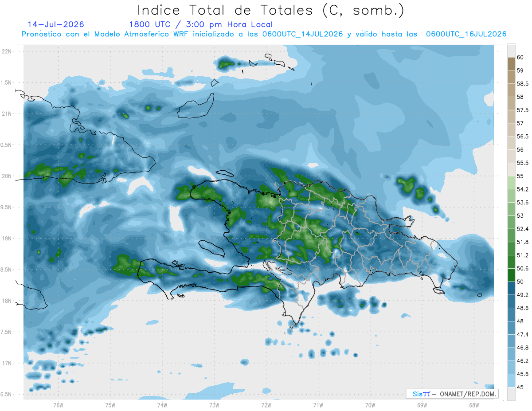Click the colorbar value "48"

(521, 321)
